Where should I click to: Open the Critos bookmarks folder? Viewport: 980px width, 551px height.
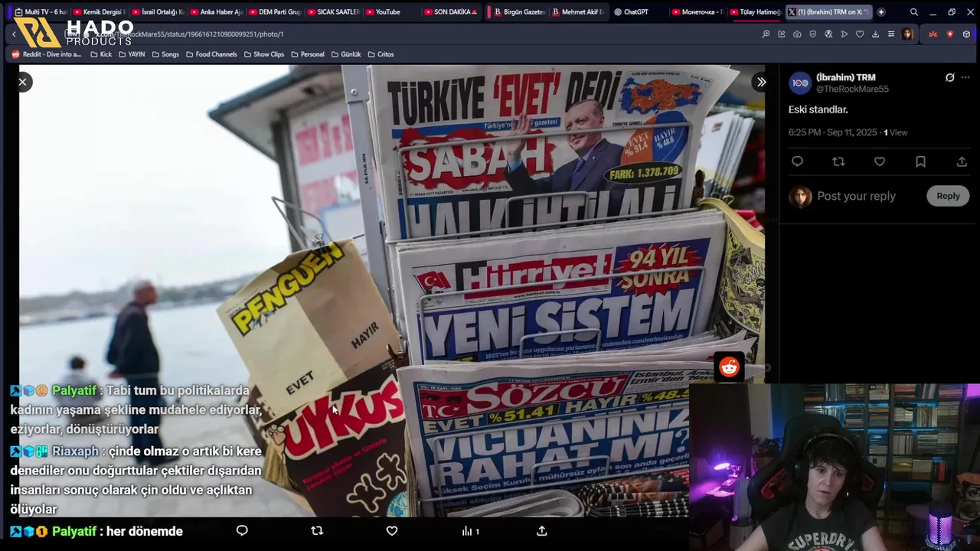(381, 54)
